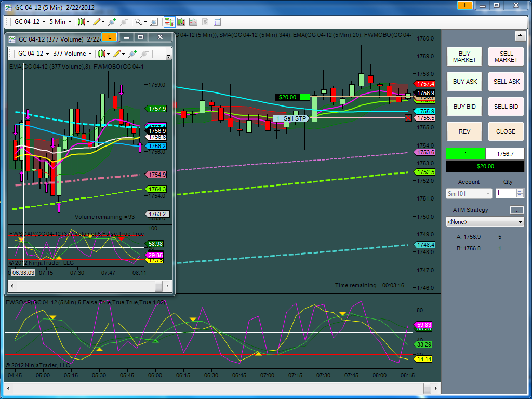
Task: Click the 1757.9 green price marker in Volume window
Action: tap(156, 109)
